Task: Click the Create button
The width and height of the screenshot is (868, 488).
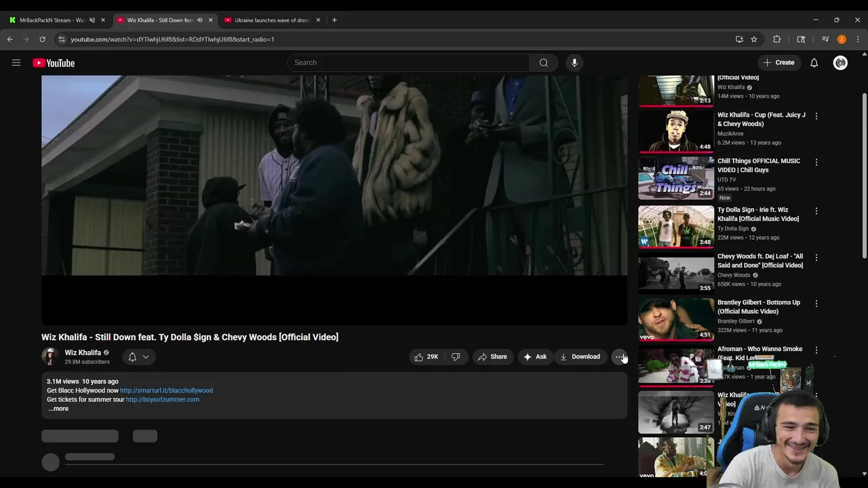Action: click(x=778, y=62)
